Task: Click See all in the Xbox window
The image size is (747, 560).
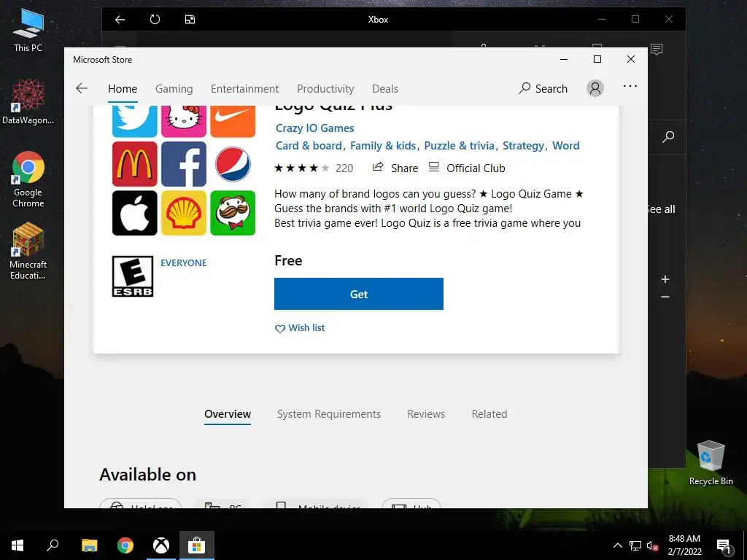Action: click(661, 209)
